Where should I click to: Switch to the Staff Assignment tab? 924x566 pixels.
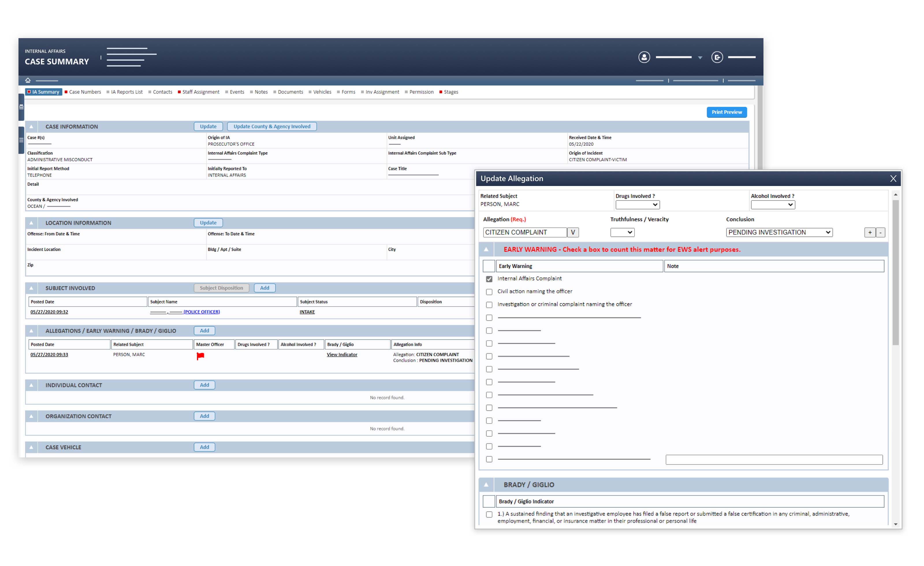(200, 92)
